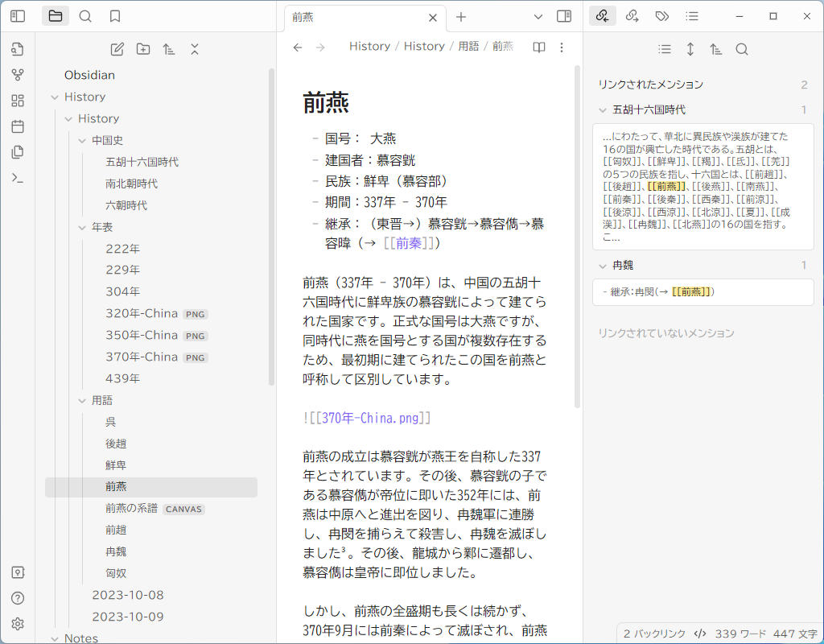Viewport: 824px width, 644px height.
Task: Toggle collapse results in backlinks
Action: pos(665,49)
